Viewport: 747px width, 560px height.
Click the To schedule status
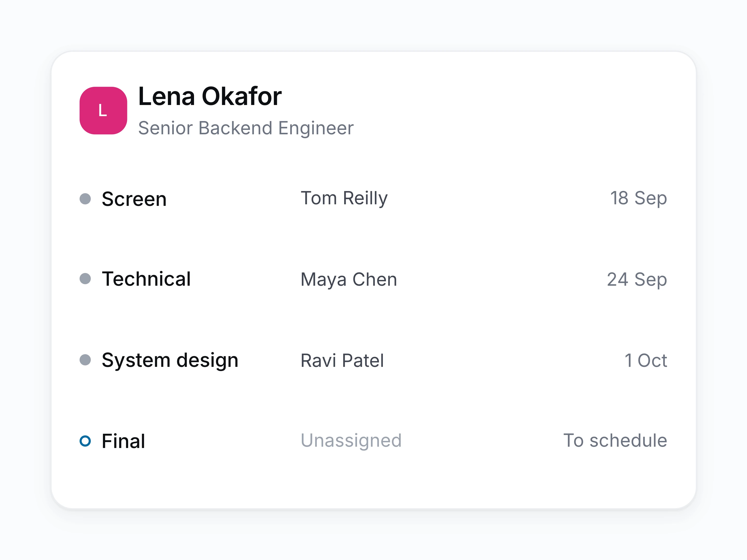[x=615, y=440]
